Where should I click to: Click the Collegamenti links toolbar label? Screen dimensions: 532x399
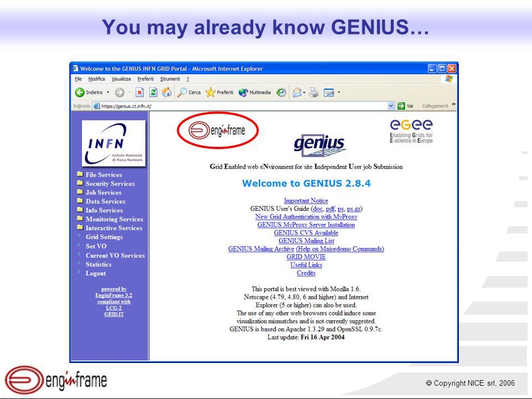click(434, 106)
